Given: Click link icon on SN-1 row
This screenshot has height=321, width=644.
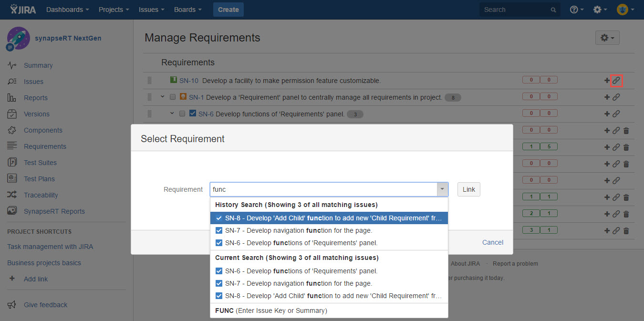Looking at the screenshot, I should click(x=616, y=97).
